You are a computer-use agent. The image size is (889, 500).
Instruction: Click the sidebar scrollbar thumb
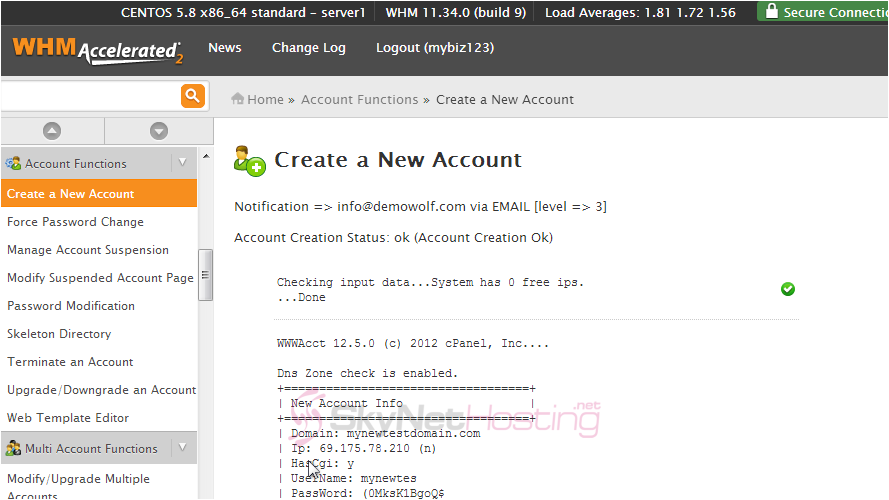coord(205,275)
